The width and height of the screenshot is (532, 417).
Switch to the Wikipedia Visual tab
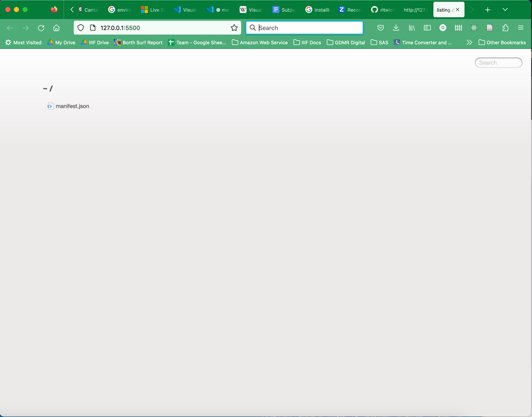(252, 10)
